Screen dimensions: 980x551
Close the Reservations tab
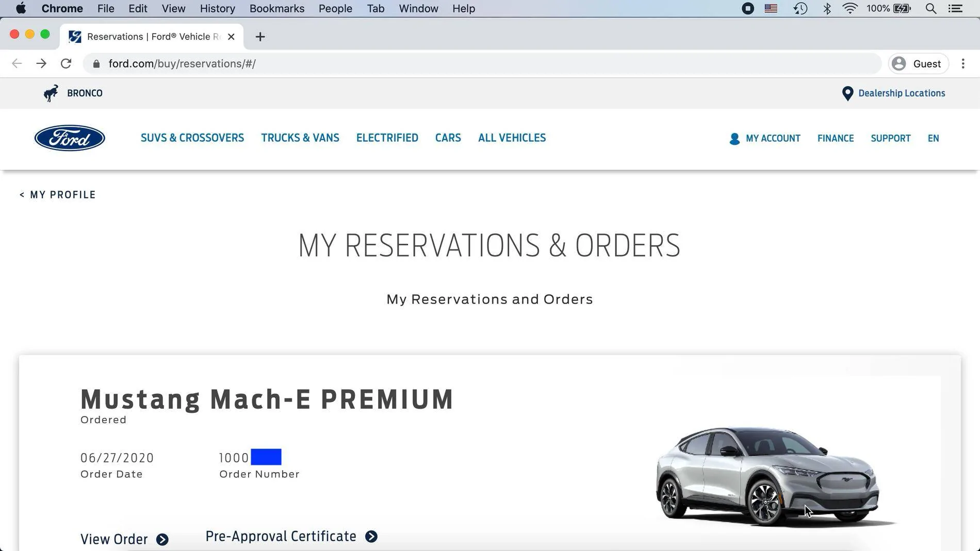tap(231, 37)
